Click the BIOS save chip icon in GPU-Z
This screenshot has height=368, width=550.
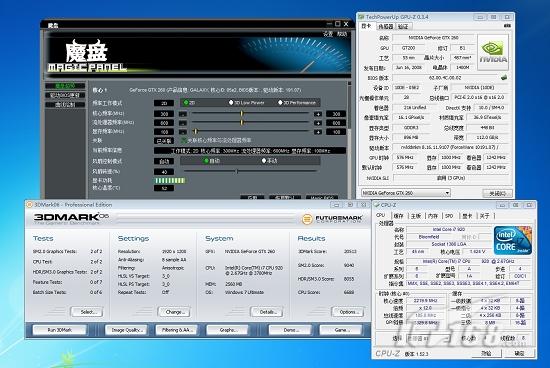click(x=504, y=78)
